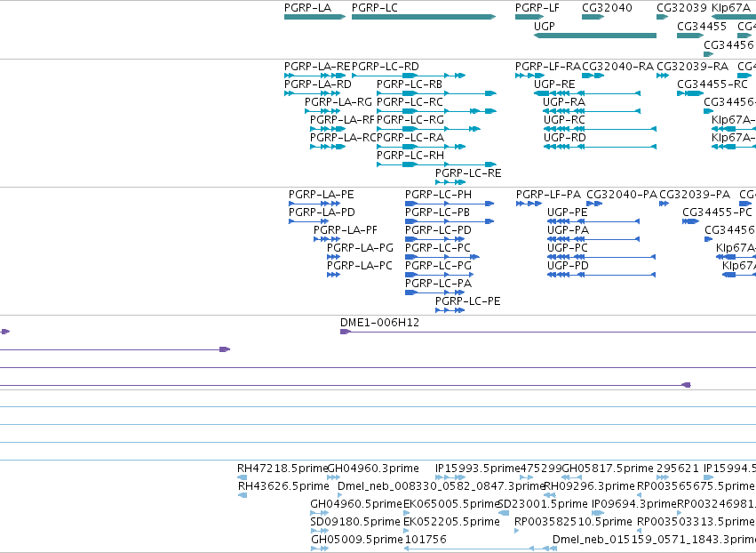Open the CG32040-PA protein label
The width and height of the screenshot is (756, 553).
tap(622, 195)
